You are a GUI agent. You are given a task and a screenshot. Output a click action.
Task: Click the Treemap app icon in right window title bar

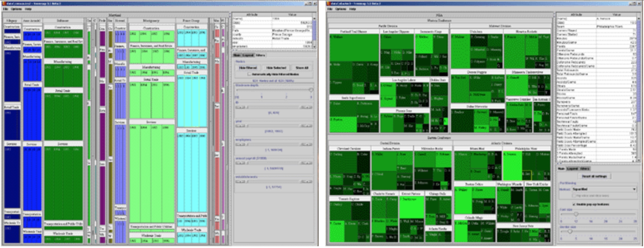point(329,4)
